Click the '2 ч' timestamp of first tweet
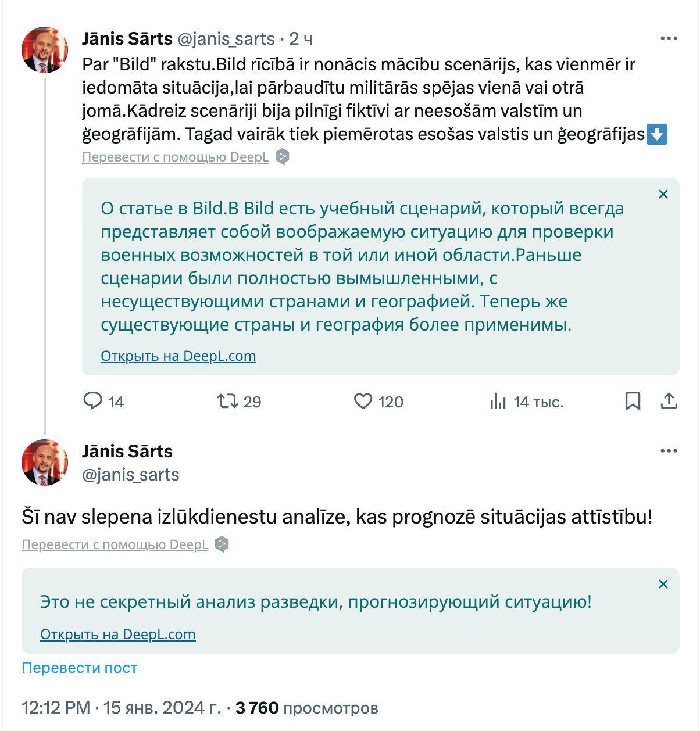 (301, 39)
